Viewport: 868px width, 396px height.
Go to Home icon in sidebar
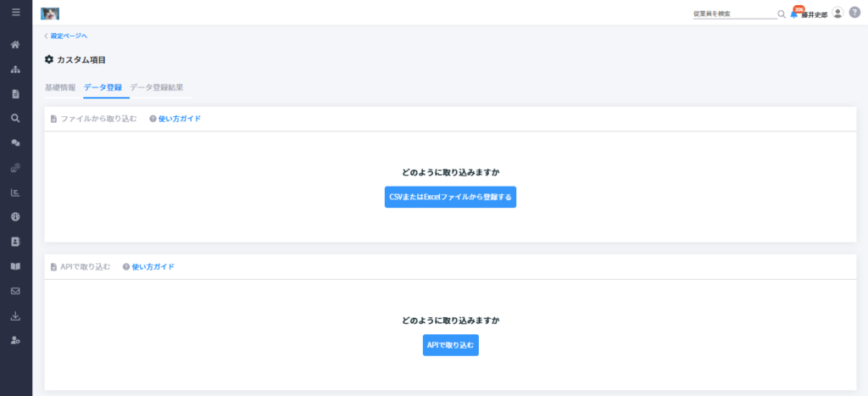[15, 44]
